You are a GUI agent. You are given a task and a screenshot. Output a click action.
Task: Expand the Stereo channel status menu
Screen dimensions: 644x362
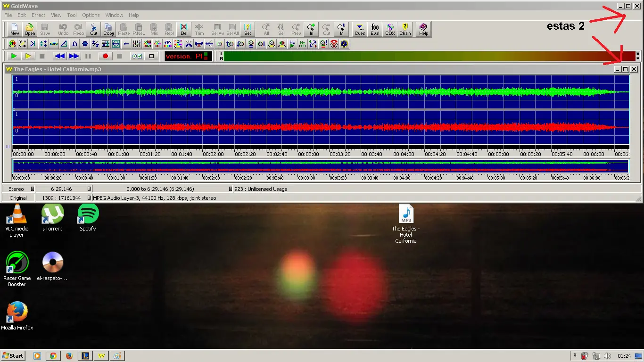33,189
